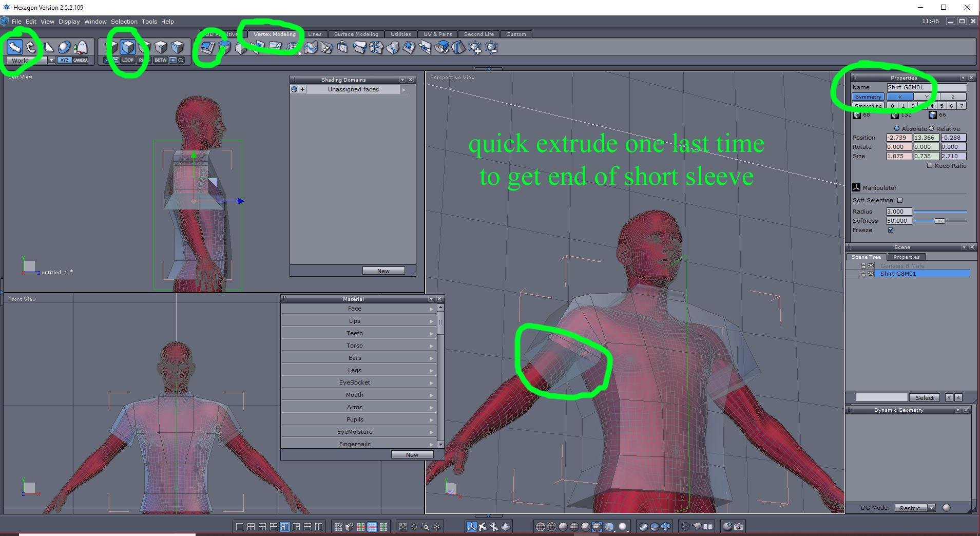This screenshot has width=980, height=536.
Task: Expand the Unassigned faces arrow
Action: pyautogui.click(x=404, y=90)
